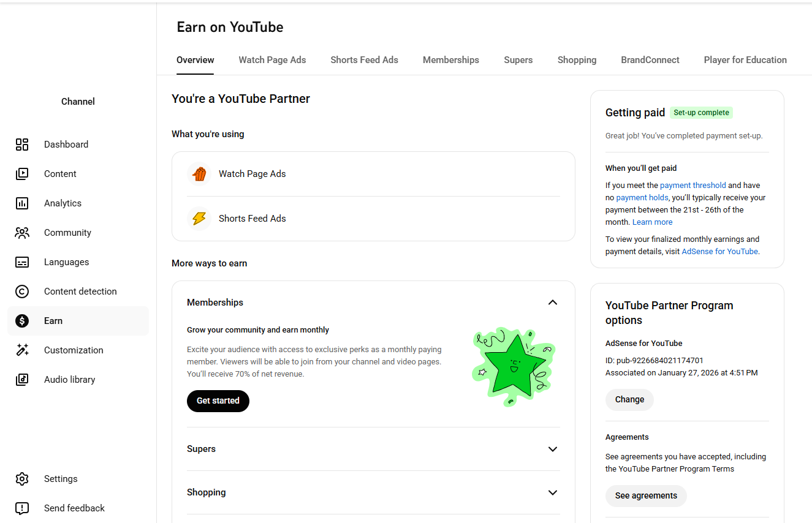
Task: Expand the Supers section
Action: pos(553,449)
